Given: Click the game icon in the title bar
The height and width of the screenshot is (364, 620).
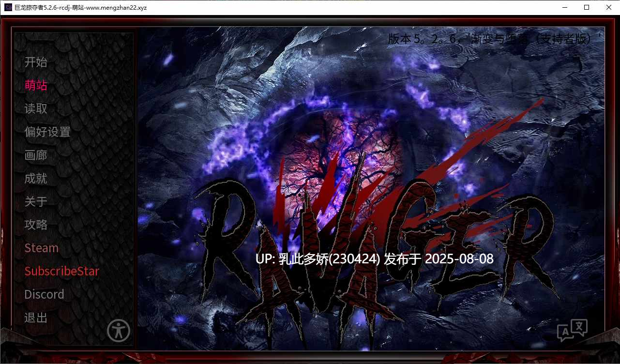Looking at the screenshot, I should coord(8,8).
